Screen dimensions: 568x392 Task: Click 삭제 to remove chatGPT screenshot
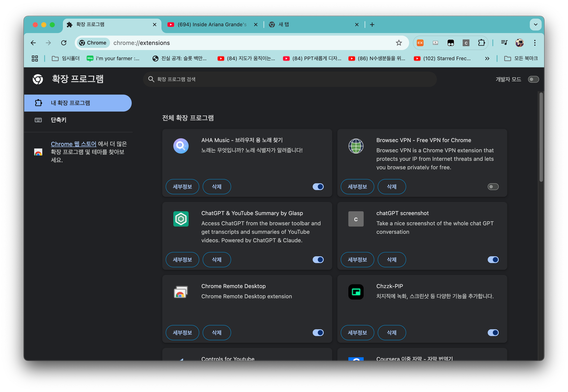[392, 260]
